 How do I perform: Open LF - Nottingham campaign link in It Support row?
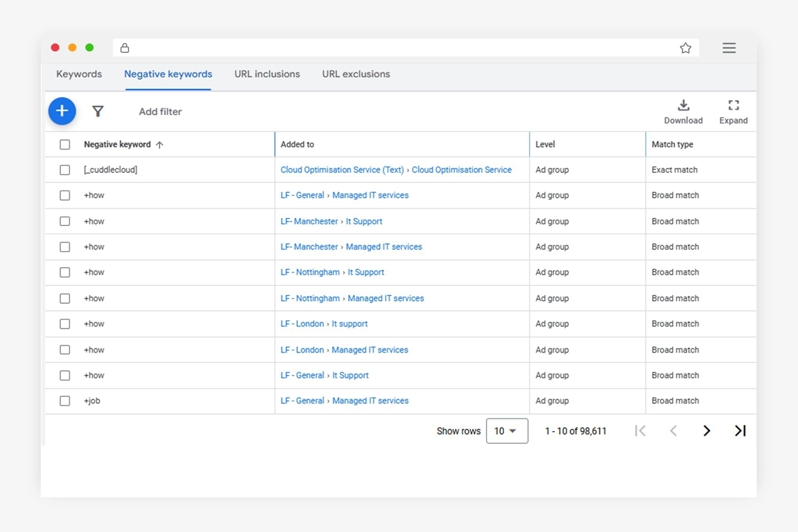(x=310, y=272)
